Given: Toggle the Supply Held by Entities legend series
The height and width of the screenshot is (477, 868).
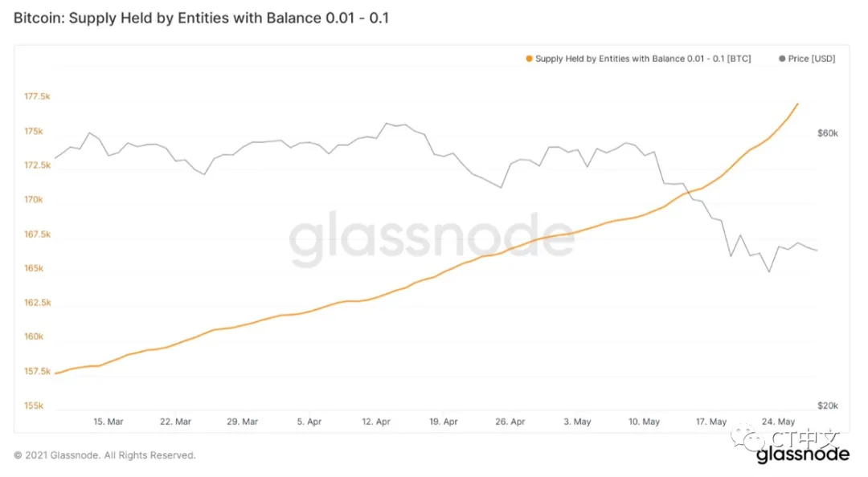Looking at the screenshot, I should tap(643, 59).
